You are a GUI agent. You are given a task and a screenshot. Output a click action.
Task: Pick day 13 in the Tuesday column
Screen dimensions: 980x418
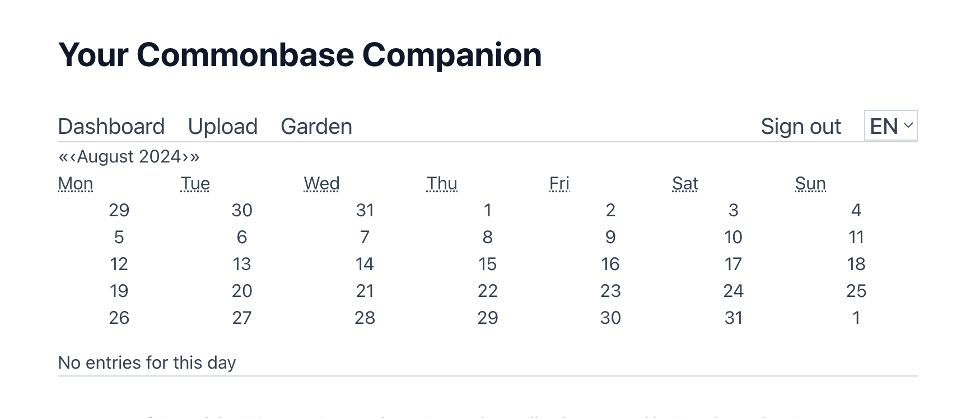pos(242,264)
